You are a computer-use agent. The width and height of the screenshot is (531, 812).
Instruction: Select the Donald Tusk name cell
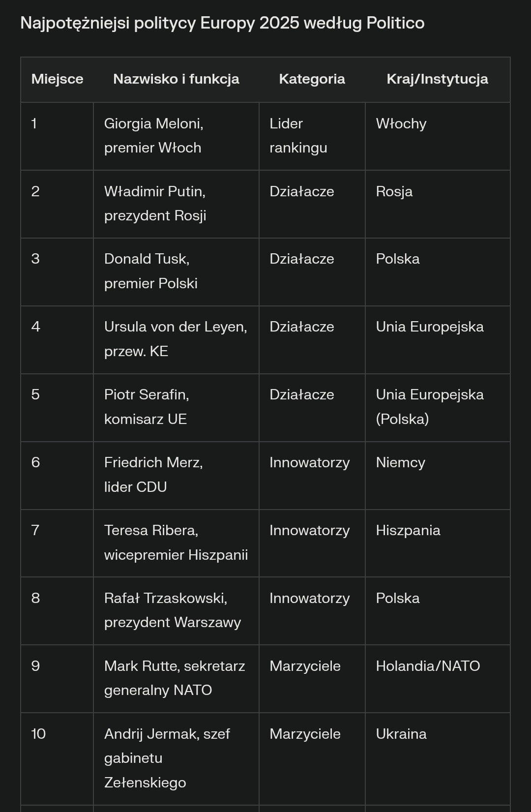click(x=150, y=271)
